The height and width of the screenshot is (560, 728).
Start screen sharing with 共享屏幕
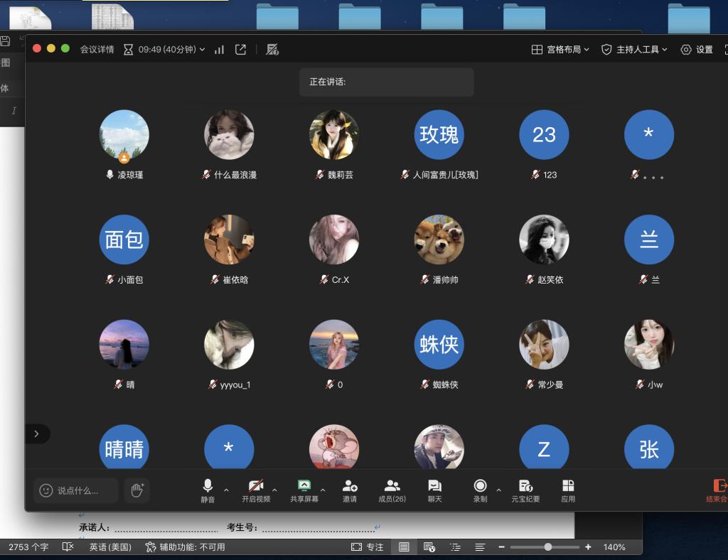[x=304, y=490]
